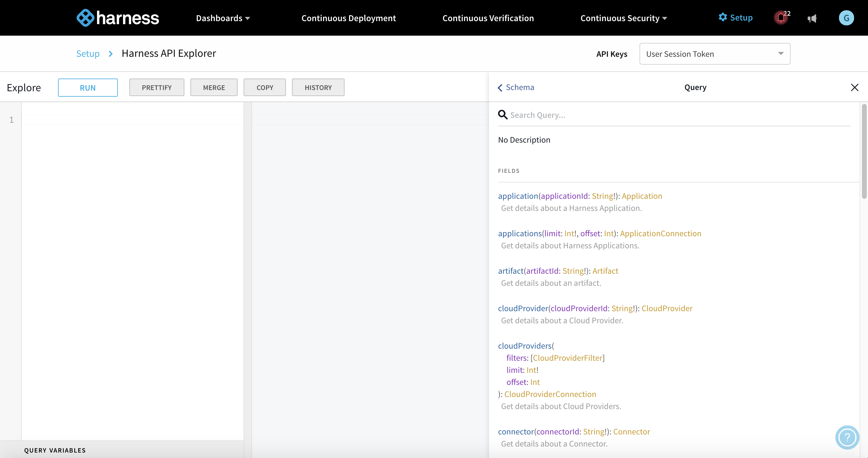Screen dimensions: 868x458
Task: Open the Connector return type link
Action: click(631, 431)
